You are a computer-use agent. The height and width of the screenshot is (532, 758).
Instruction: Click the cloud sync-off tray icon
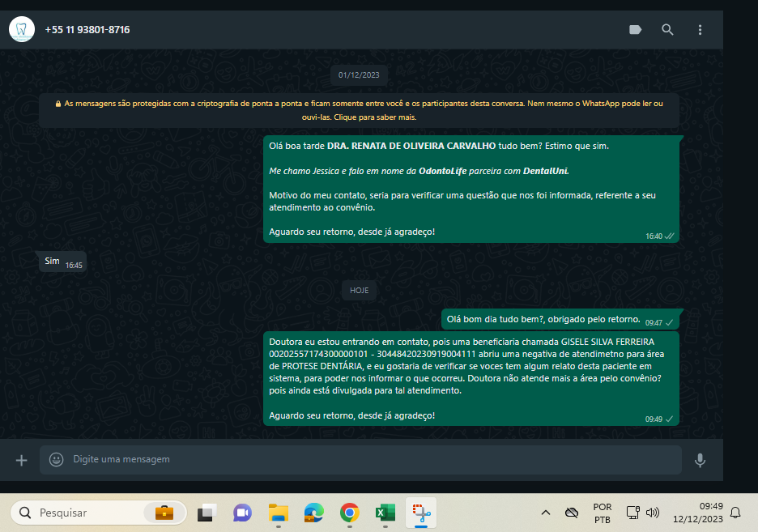click(x=572, y=513)
